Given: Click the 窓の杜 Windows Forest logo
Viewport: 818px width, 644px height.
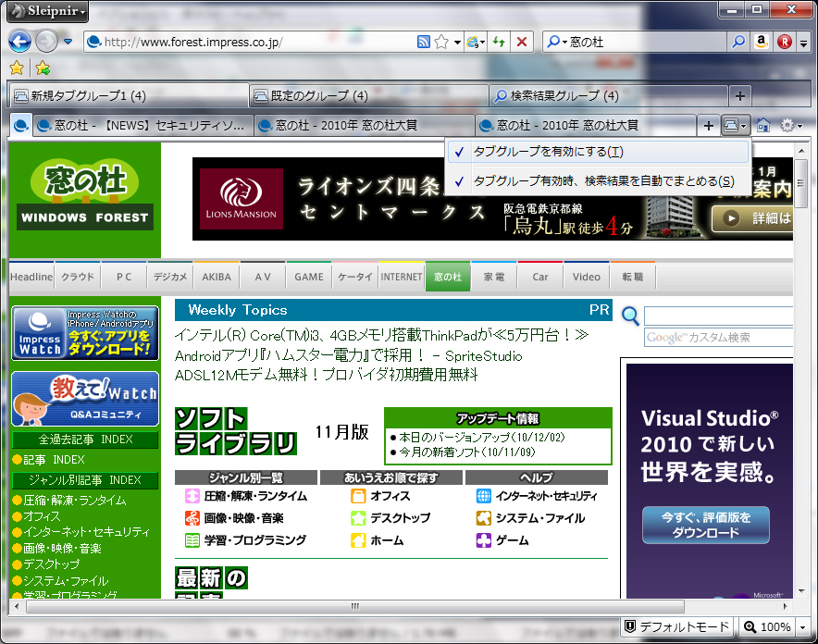Looking at the screenshot, I should pos(85,194).
